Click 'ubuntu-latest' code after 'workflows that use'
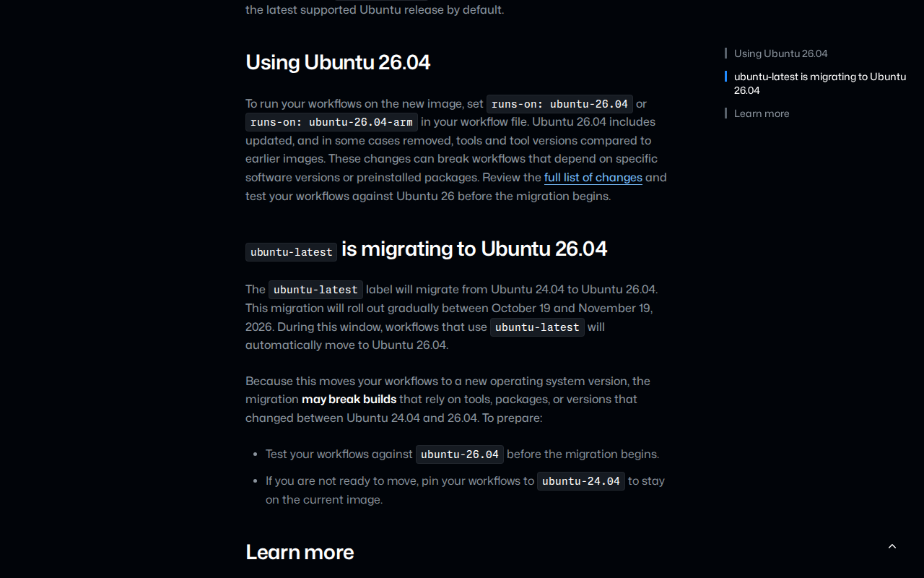924x578 pixels. click(x=537, y=327)
